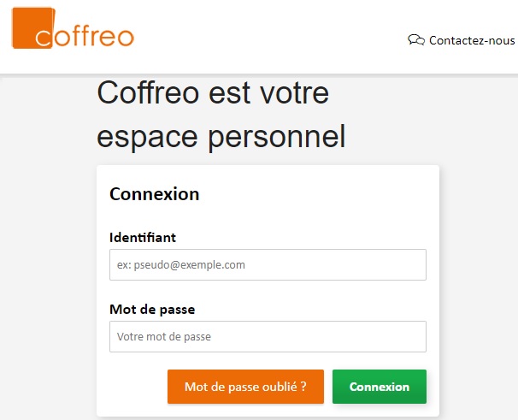Click the gray background left of the login card
The image size is (518, 420).
[x=47, y=282]
